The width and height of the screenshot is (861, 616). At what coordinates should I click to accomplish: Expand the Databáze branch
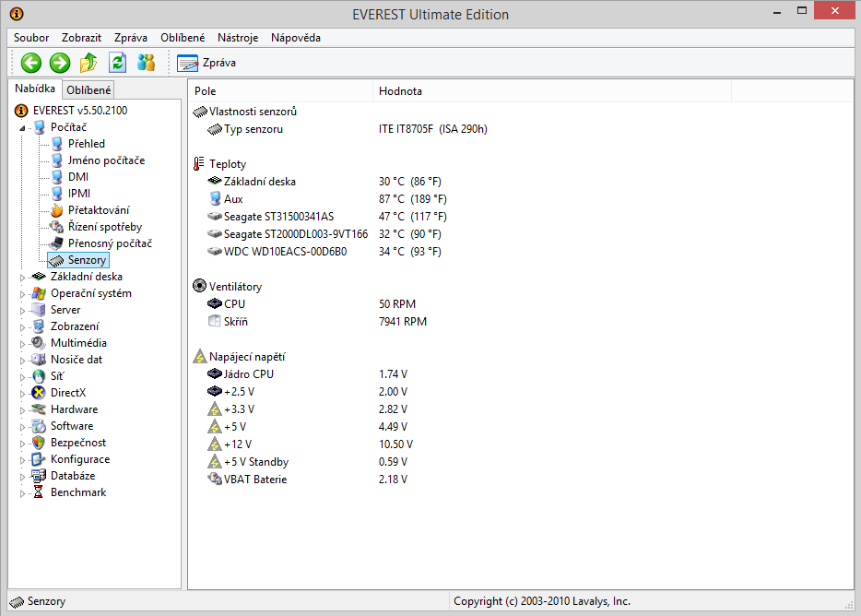click(x=22, y=477)
